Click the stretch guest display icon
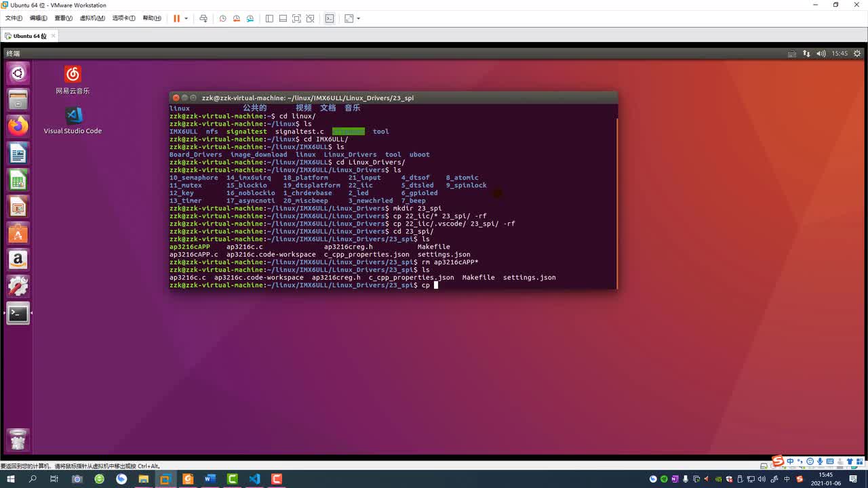 coord(349,18)
